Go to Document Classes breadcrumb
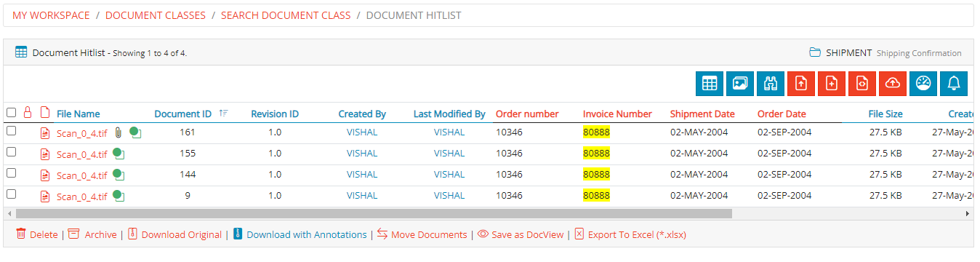Screen dimensions: 980x262 (x=156, y=15)
